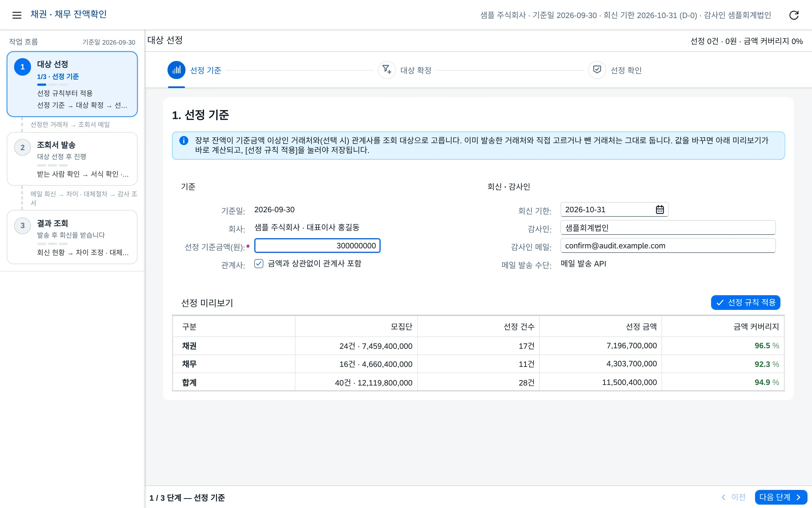
Task: Toggle 금액과 상관없이 관계사 포함 checkbox
Action: [259, 263]
